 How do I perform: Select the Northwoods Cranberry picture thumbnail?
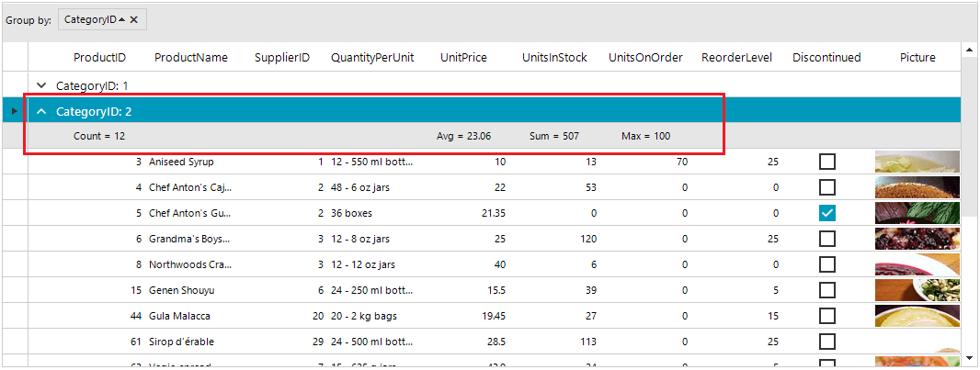coord(917,264)
